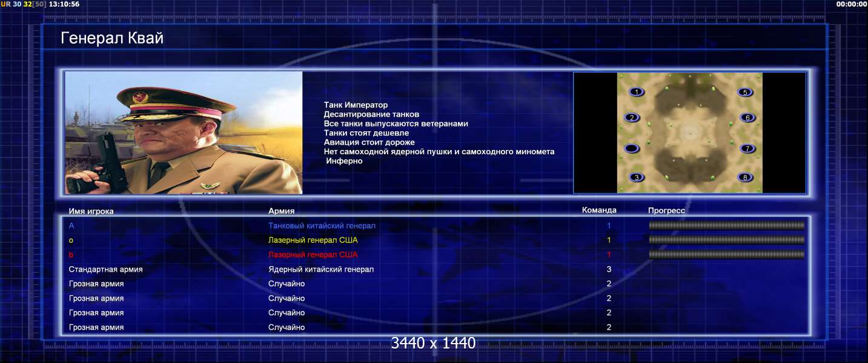Select the yellow player named o
This screenshot has width=868, height=363.
click(71, 240)
